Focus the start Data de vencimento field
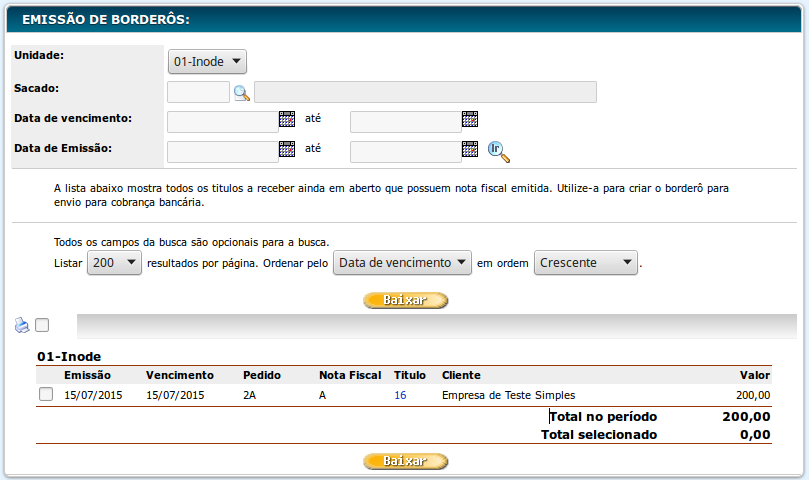The width and height of the screenshot is (809, 480). point(222,122)
